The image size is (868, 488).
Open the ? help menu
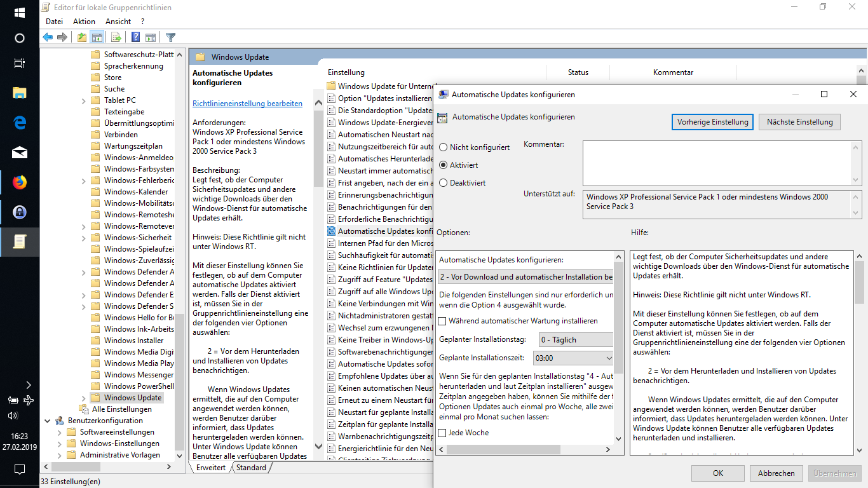[x=142, y=22]
